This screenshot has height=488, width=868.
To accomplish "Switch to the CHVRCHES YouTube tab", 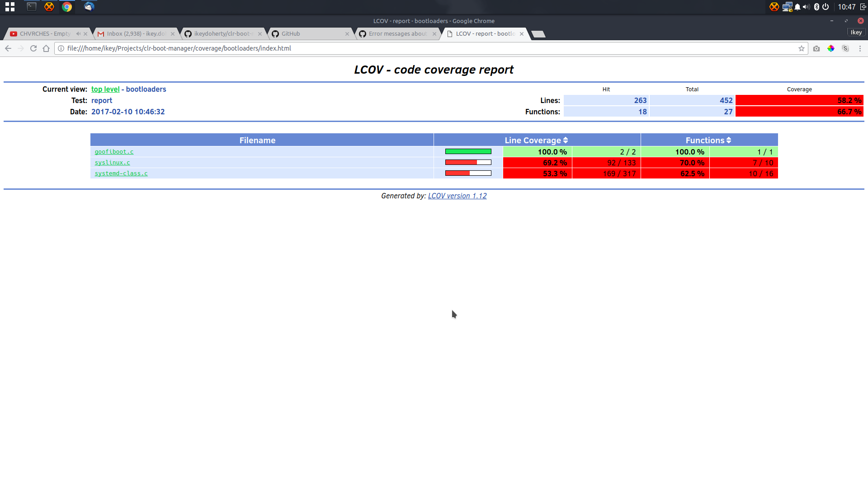I will [x=44, y=33].
